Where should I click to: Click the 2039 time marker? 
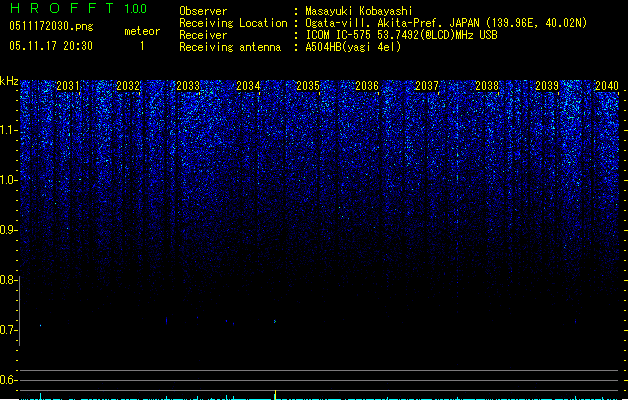[547, 86]
